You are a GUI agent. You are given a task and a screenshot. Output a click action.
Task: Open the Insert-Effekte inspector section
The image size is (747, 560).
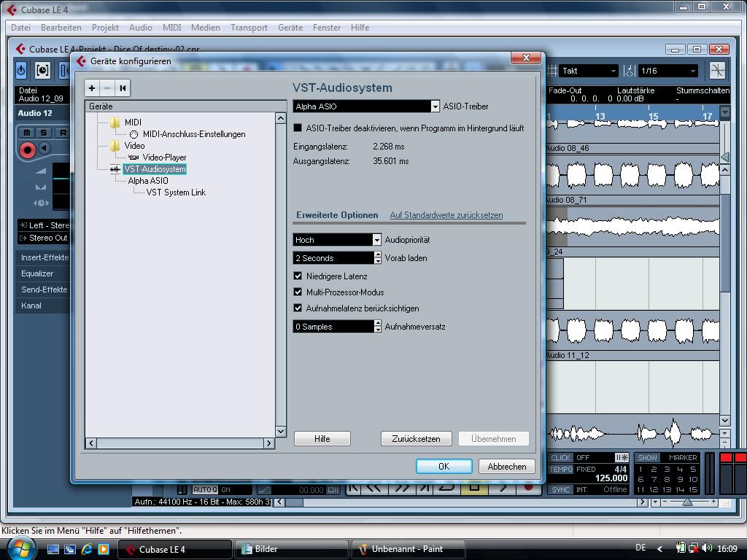click(x=44, y=257)
